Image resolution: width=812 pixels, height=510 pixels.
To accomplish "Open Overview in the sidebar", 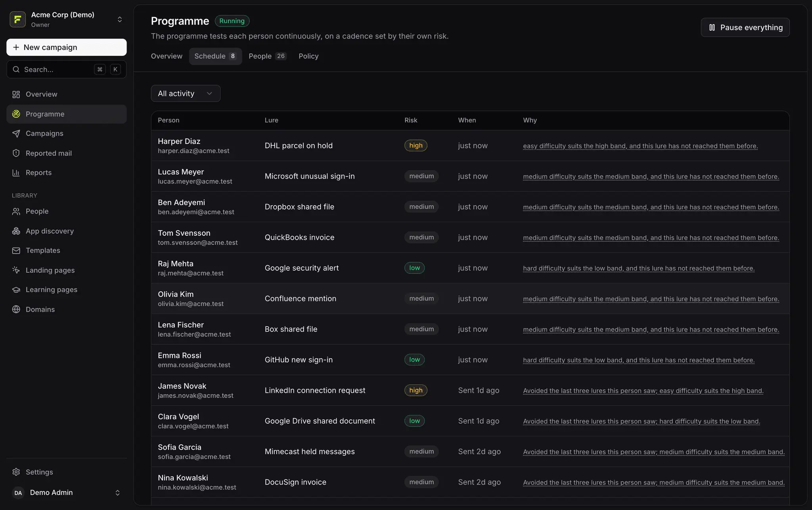I will click(67, 94).
